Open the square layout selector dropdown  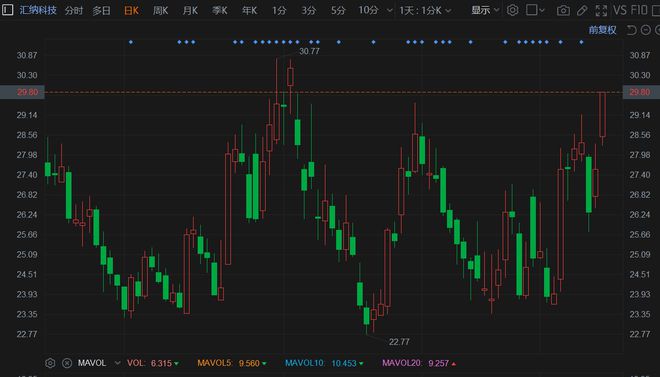535,10
